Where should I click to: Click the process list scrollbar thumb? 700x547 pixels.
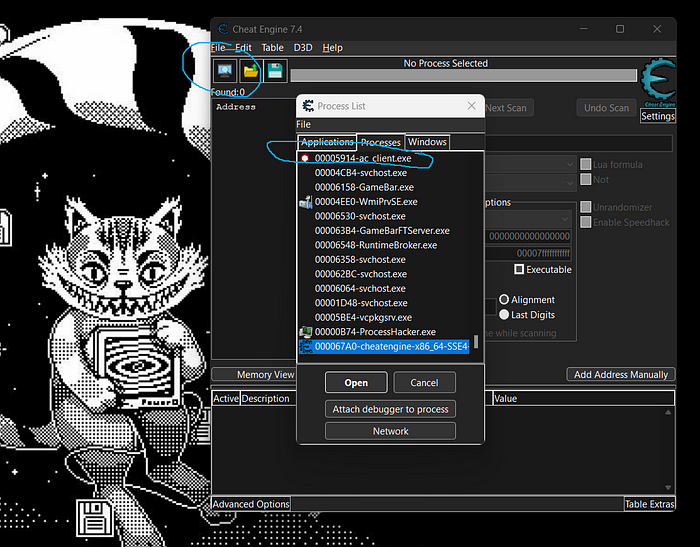pyautogui.click(x=476, y=342)
